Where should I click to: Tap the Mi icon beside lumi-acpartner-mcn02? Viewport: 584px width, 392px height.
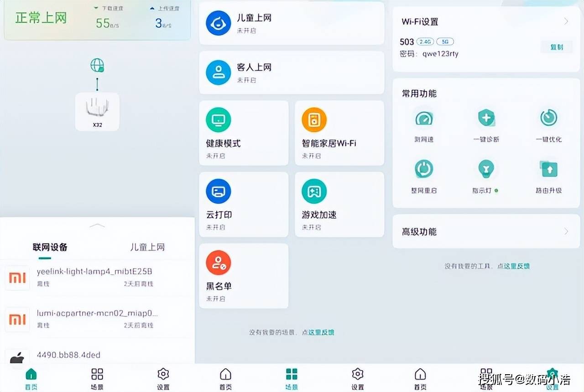tap(17, 320)
